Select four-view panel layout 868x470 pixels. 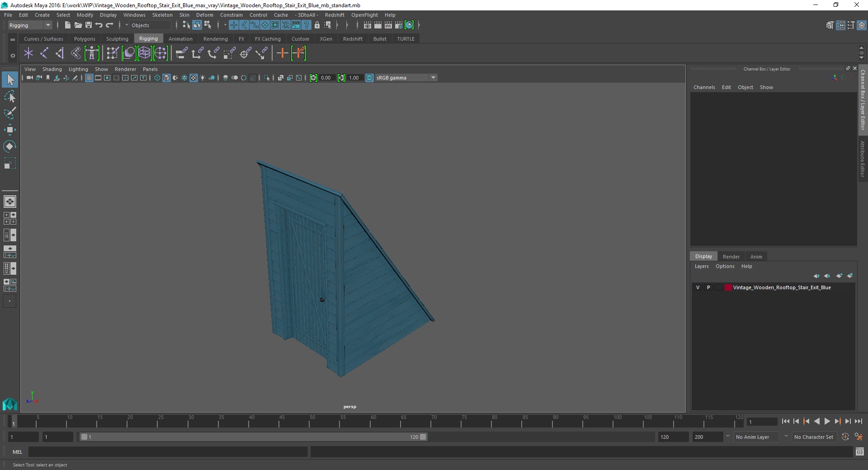pos(10,218)
